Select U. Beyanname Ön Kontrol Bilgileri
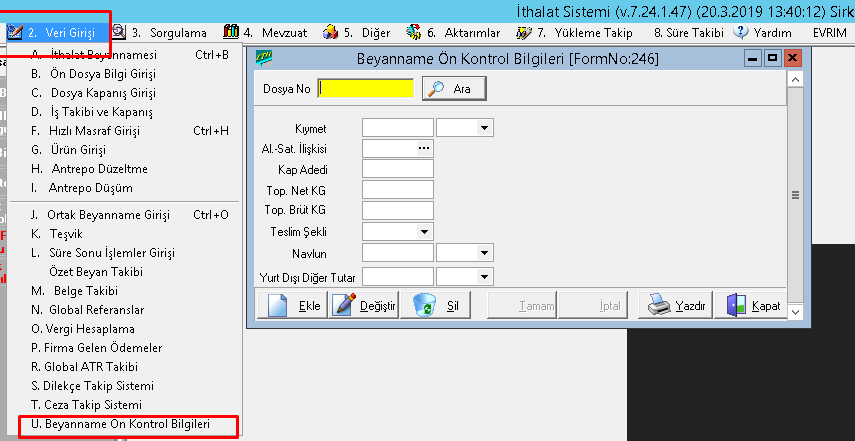Image resolution: width=855 pixels, height=441 pixels. pos(125,424)
